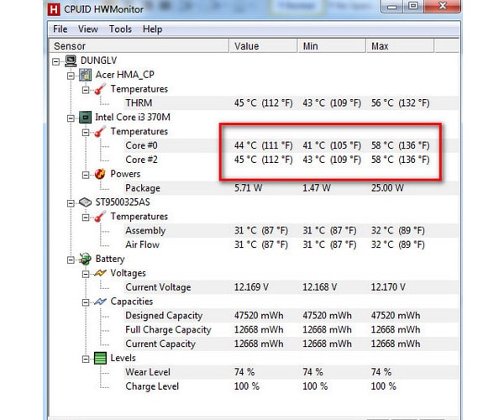The height and width of the screenshot is (420, 504).
Task: Click thermometer icon under Acer HMA_CP
Action: click(x=100, y=89)
